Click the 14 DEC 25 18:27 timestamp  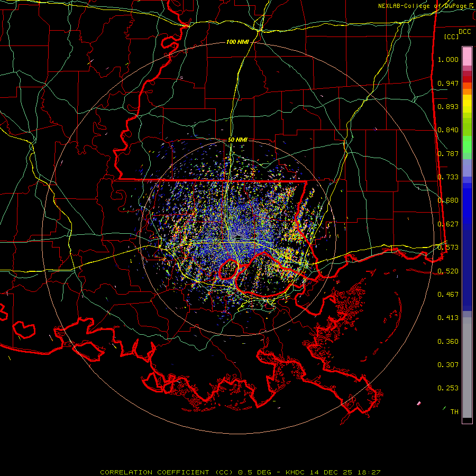pos(345,472)
